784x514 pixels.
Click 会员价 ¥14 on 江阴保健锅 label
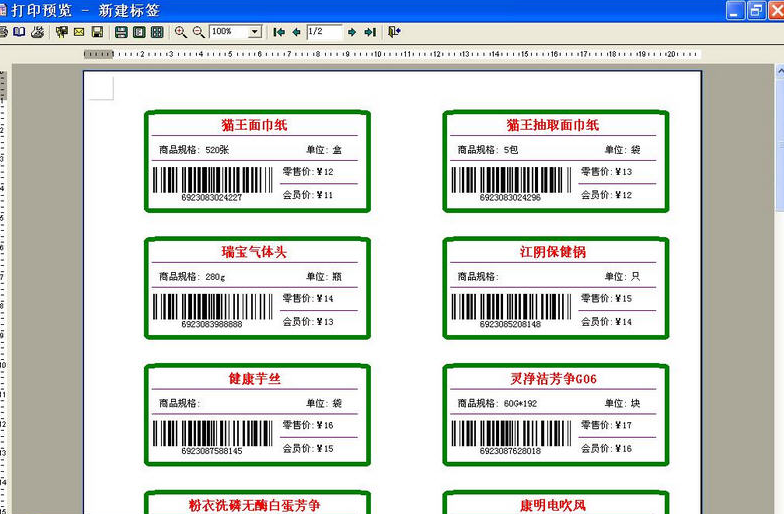pos(606,322)
